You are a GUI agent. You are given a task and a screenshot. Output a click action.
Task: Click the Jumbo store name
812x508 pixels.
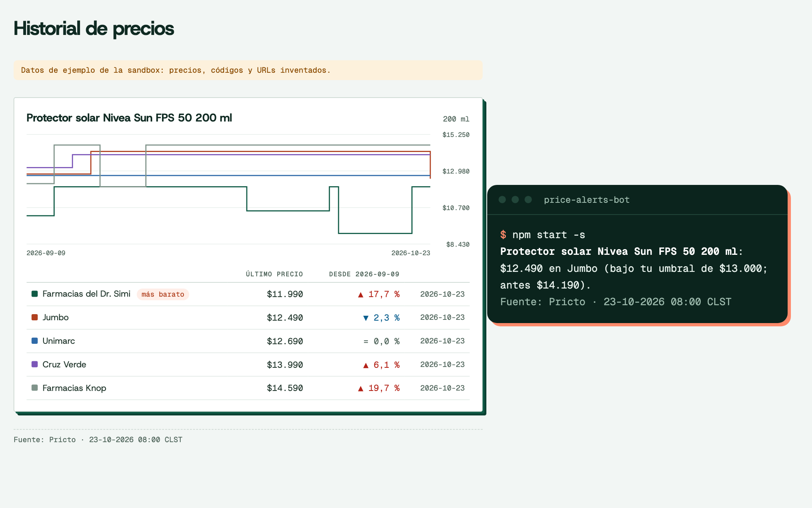pyautogui.click(x=56, y=317)
